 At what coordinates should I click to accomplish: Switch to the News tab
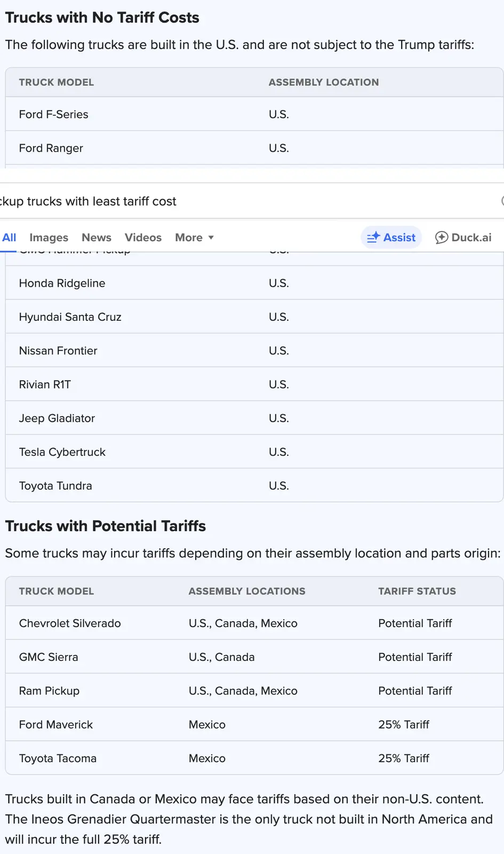pos(97,238)
